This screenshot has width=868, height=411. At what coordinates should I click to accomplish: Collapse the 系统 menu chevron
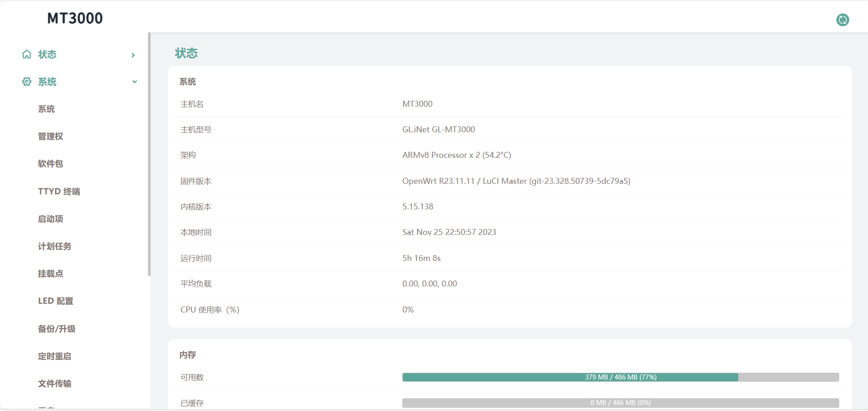[x=134, y=82]
